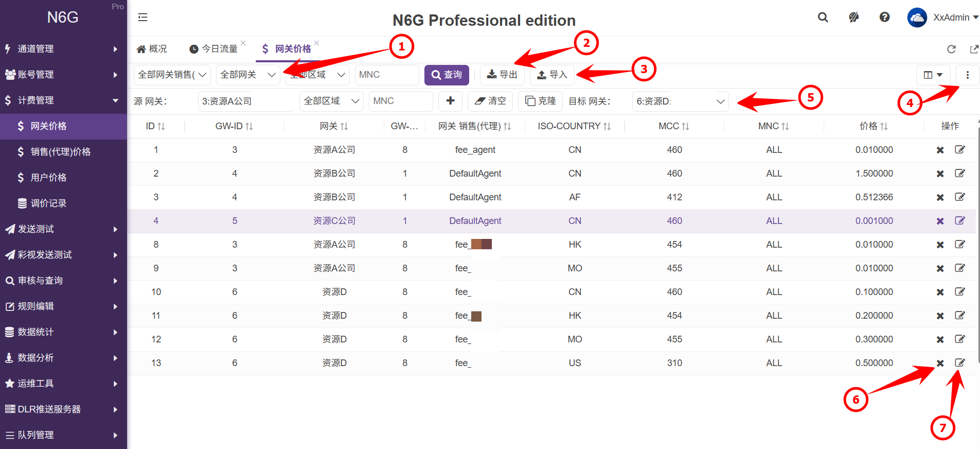Close the 网关价格 tab
Viewport: 980px width, 449px height.
(317, 43)
